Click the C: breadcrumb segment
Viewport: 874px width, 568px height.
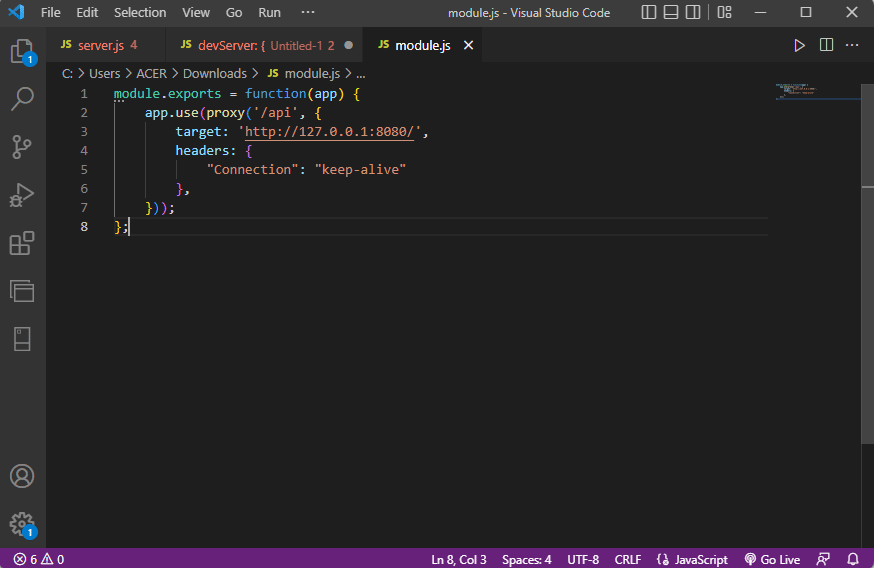click(x=67, y=74)
